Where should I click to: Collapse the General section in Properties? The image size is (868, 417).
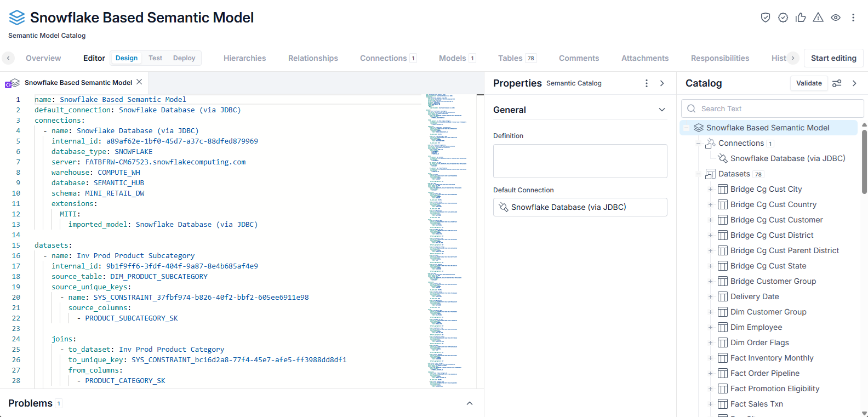(662, 110)
